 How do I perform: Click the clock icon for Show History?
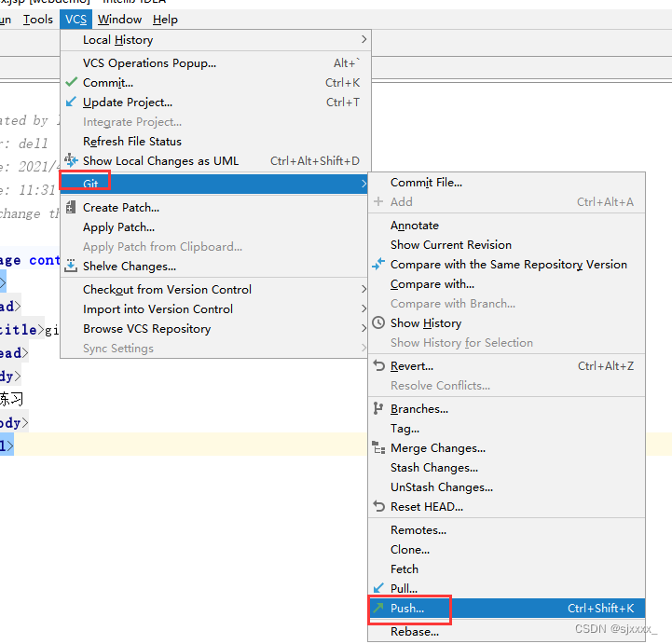coord(378,322)
